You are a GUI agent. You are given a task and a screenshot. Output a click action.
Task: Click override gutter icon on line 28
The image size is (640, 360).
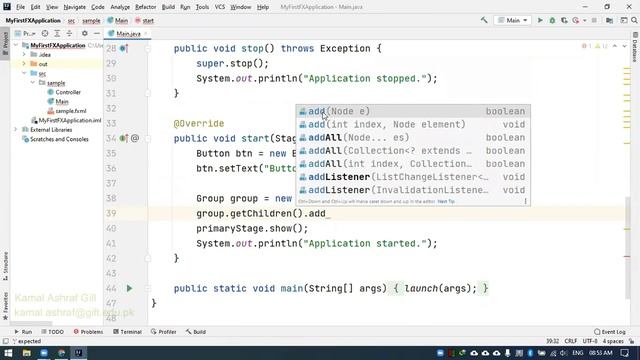point(124,49)
